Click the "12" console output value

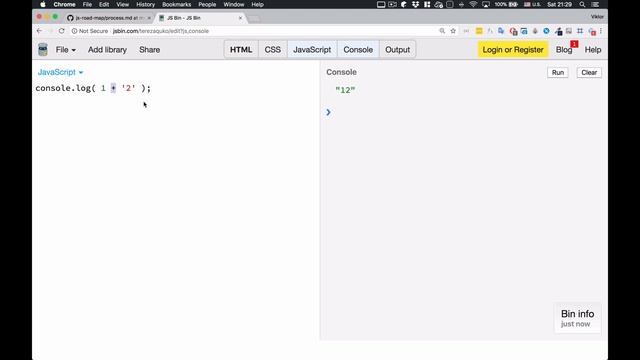pyautogui.click(x=345, y=90)
